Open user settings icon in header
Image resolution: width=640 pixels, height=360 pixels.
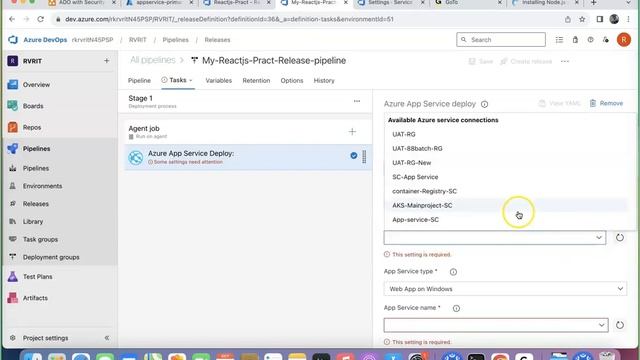pos(606,40)
